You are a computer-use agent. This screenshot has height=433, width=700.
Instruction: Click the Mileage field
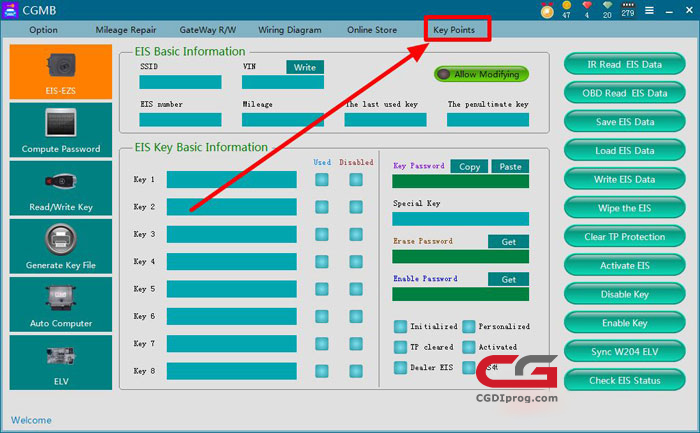point(283,120)
